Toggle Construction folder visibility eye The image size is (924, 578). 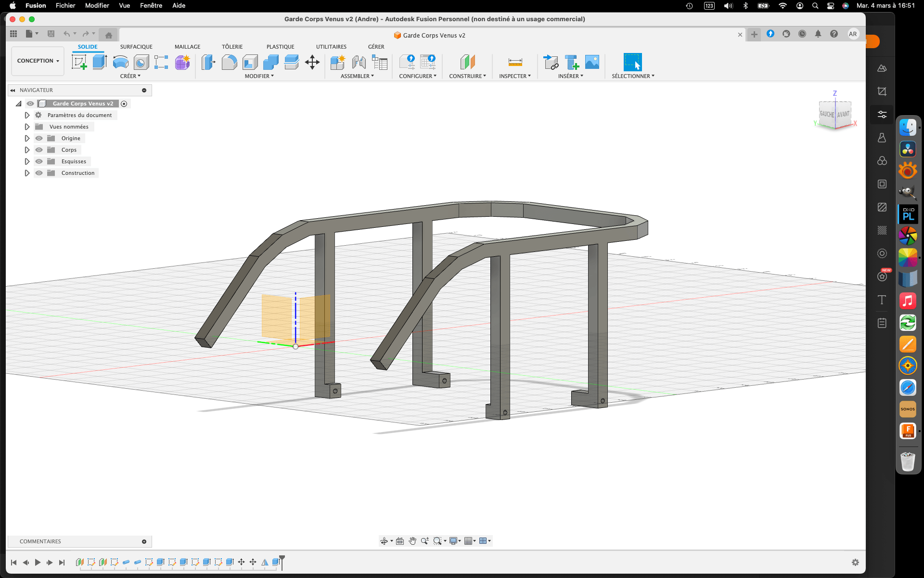tap(39, 173)
